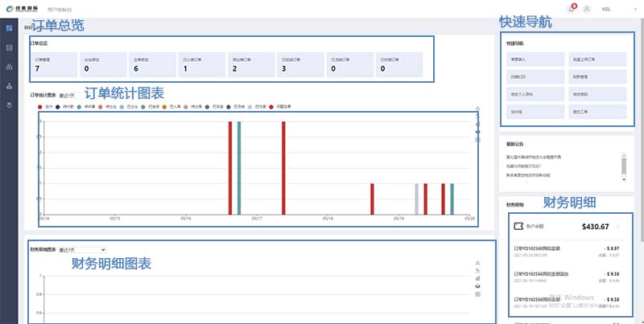Click the announcement list scrollbar down arrow

tap(623, 172)
